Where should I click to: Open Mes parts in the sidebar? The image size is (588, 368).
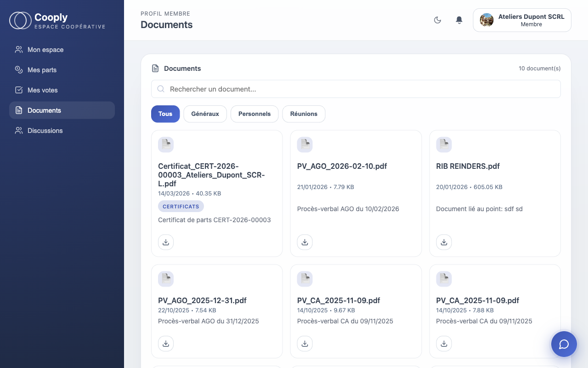(x=62, y=70)
